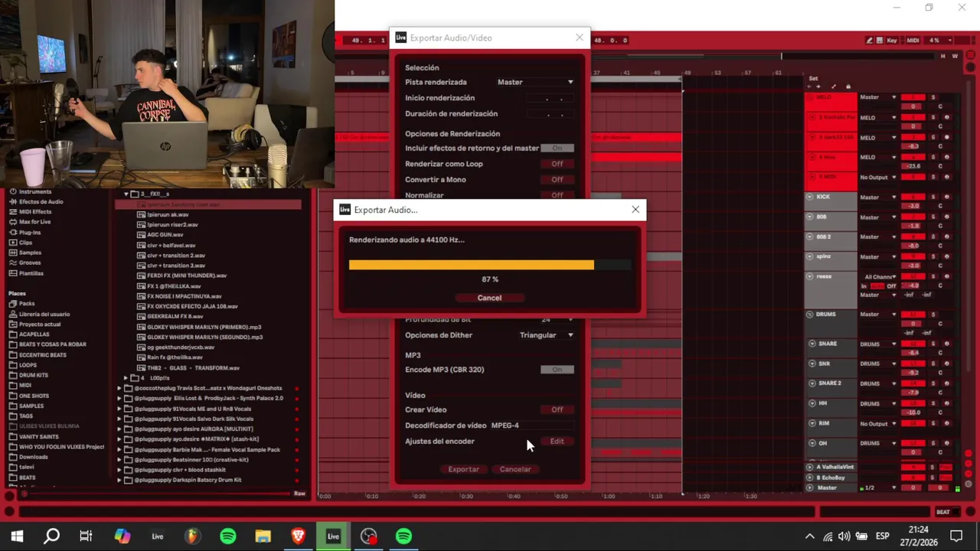The height and width of the screenshot is (551, 980).
Task: Open Spotify from the taskbar
Action: [228, 536]
